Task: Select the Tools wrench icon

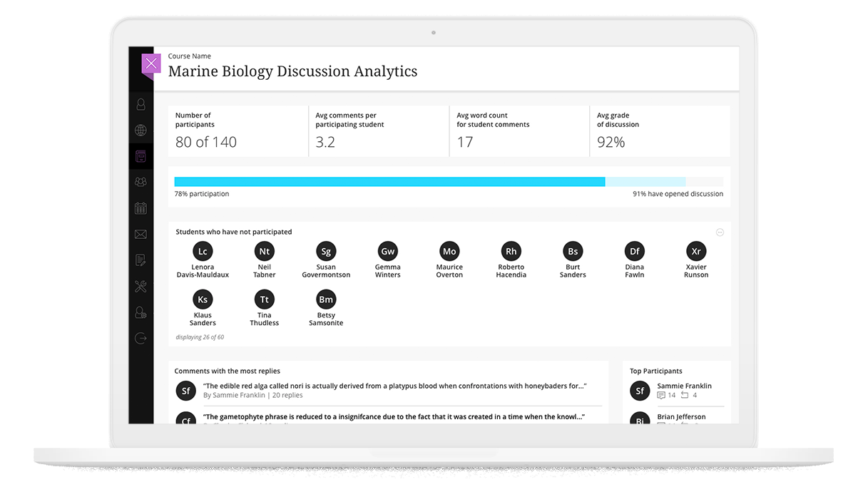Action: 141,286
